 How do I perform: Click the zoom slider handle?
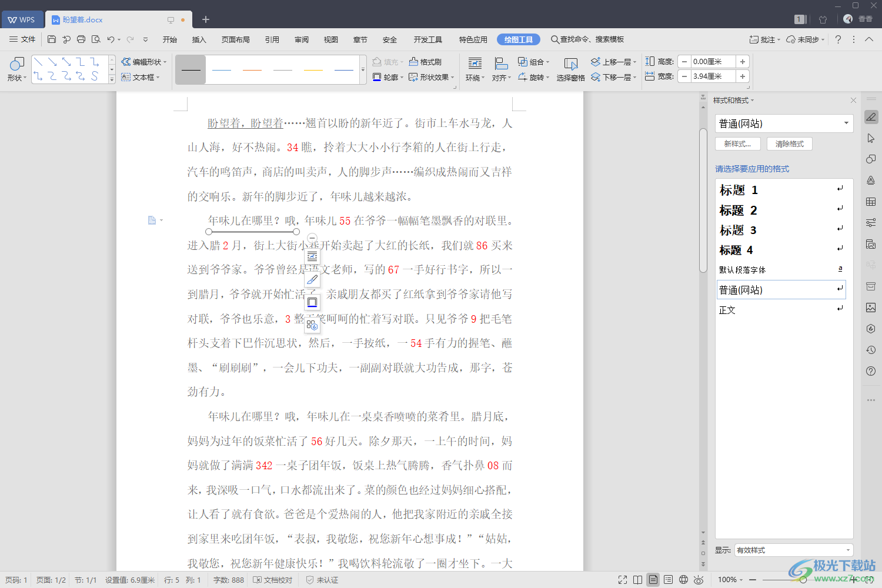[x=803, y=580]
